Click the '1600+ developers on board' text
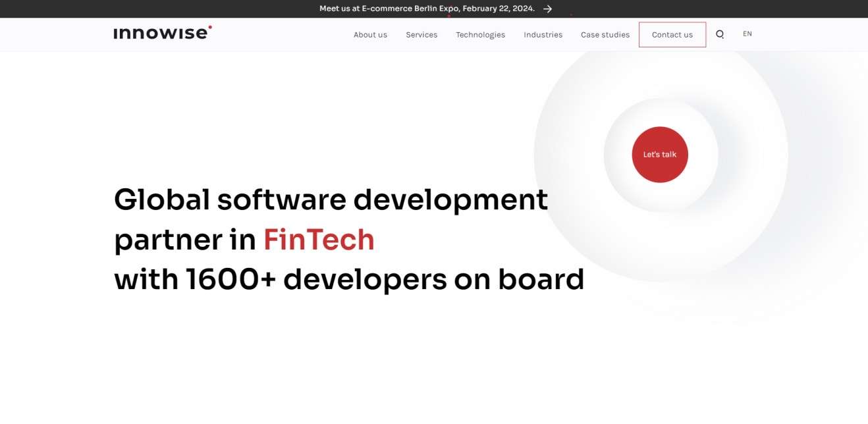The image size is (868, 424). pyautogui.click(x=385, y=279)
